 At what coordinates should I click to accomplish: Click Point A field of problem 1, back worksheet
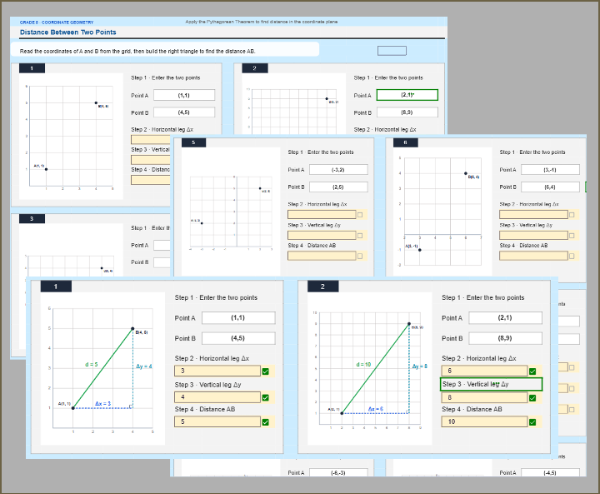click(184, 95)
